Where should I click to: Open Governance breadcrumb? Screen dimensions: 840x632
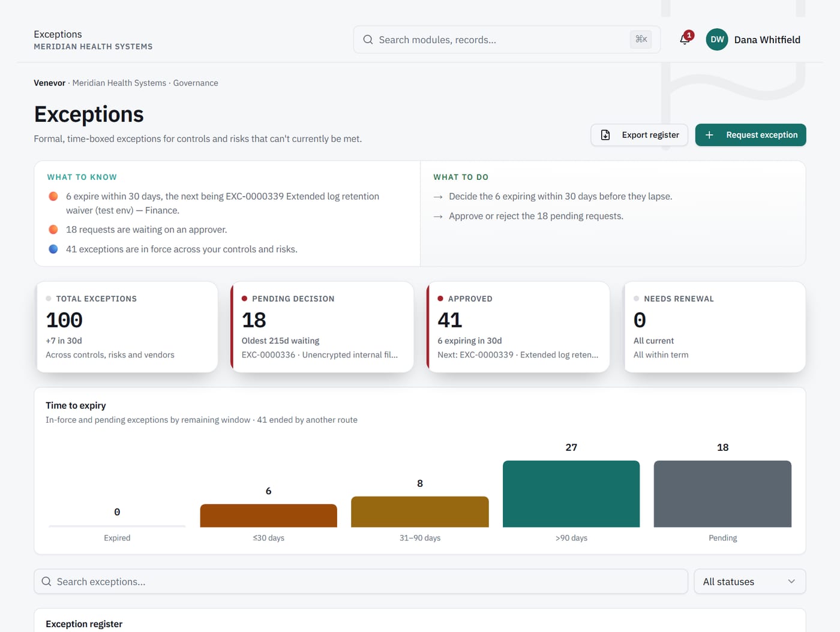click(196, 83)
